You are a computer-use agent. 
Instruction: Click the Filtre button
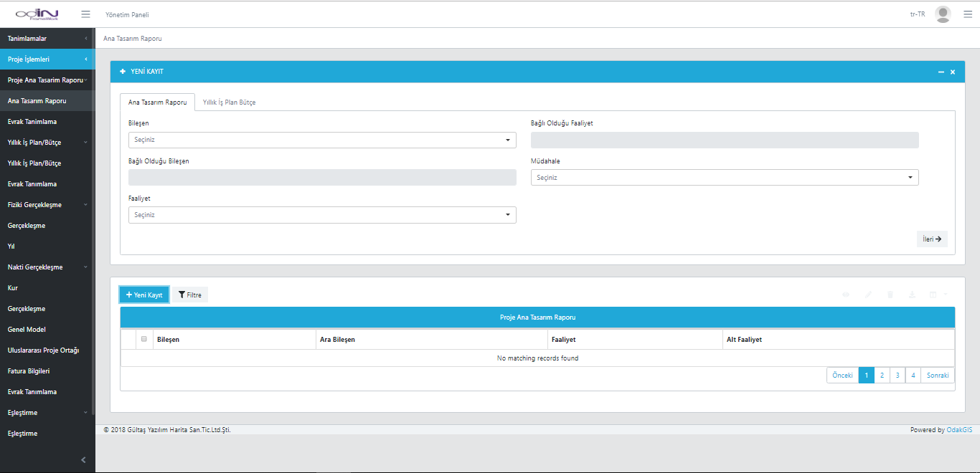190,295
